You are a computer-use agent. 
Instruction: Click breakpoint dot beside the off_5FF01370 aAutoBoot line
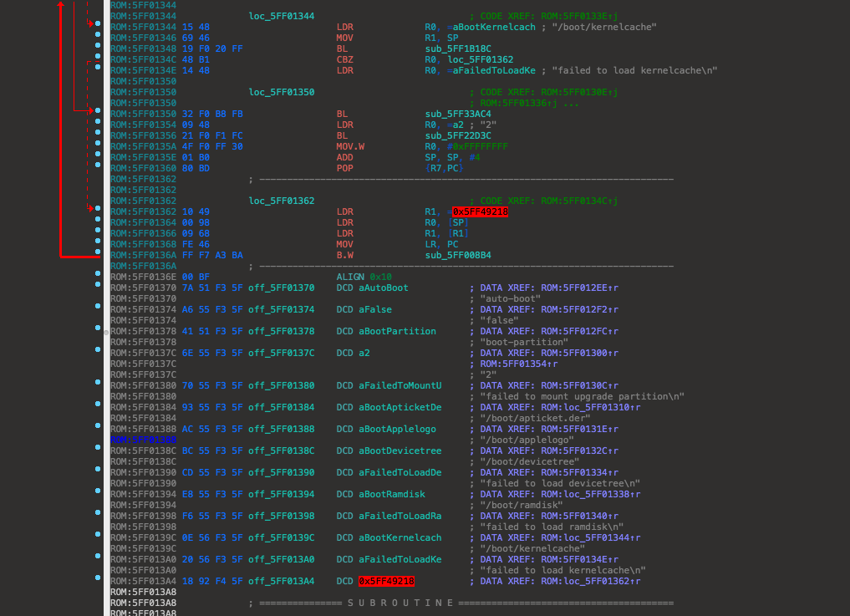pos(98,288)
